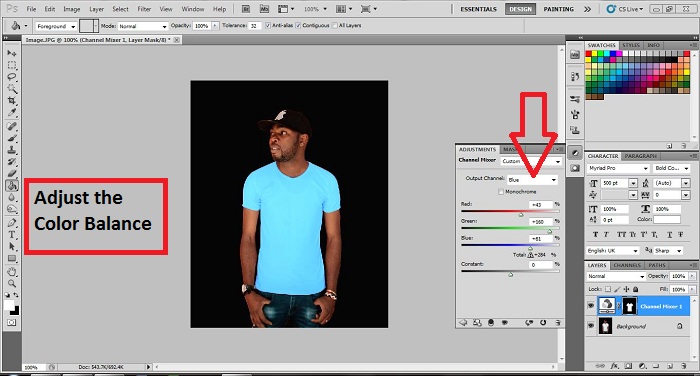Open the 500 pt font size dropdown
The width and height of the screenshot is (700, 376).
[x=633, y=183]
